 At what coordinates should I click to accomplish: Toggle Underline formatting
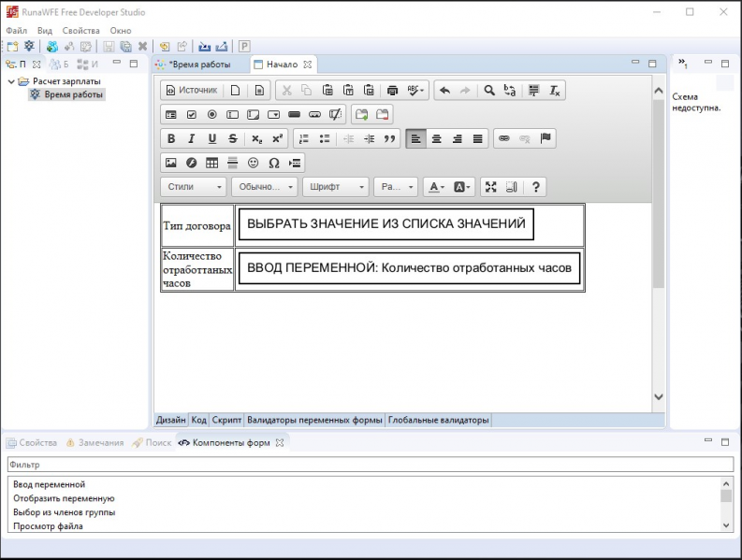click(x=212, y=138)
